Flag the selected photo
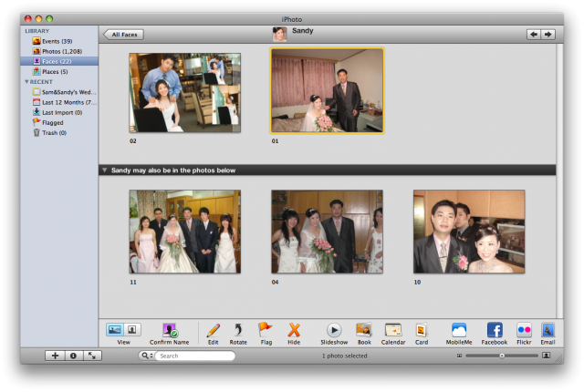Screen dimensions: 584x392 (266, 330)
